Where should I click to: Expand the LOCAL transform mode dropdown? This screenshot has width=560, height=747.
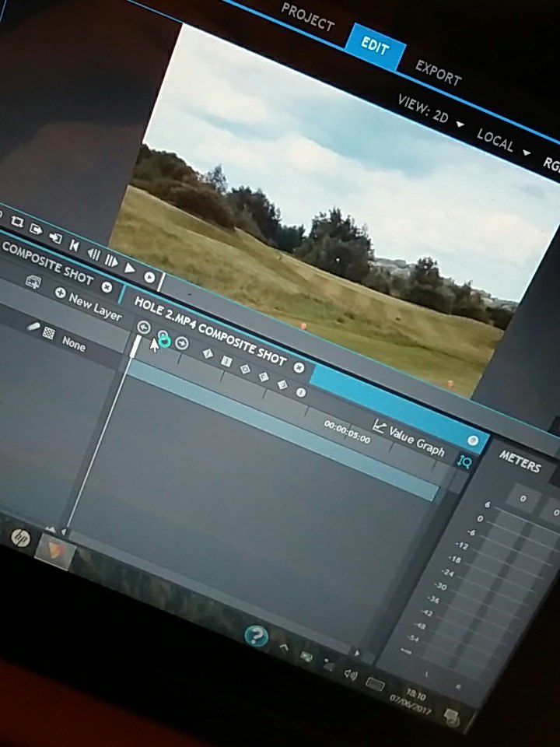click(503, 144)
